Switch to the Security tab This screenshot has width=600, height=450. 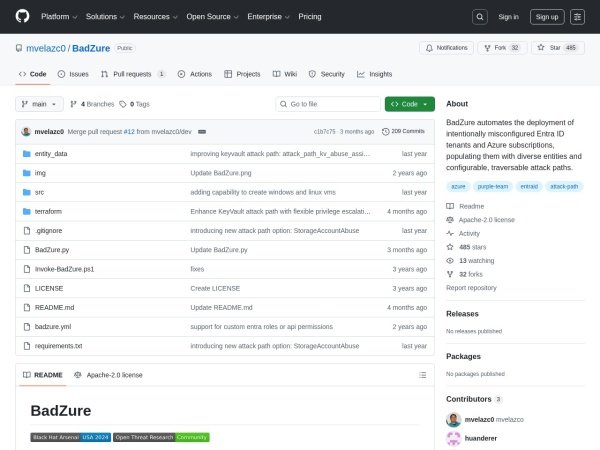pyautogui.click(x=327, y=74)
